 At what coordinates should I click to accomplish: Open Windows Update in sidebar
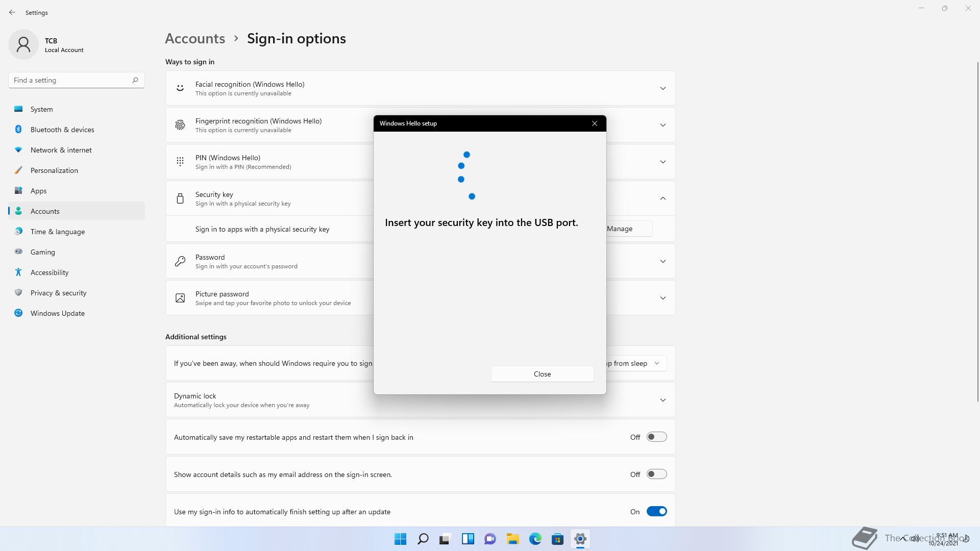(x=77, y=313)
